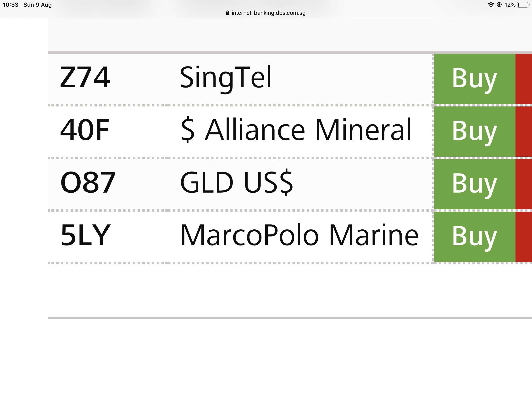Click the red button in Alliance Mineral row
532x399 pixels.
point(524,132)
